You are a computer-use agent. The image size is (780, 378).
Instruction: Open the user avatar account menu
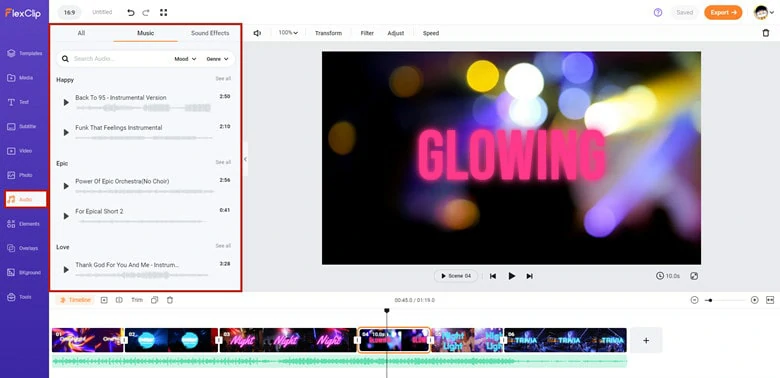point(764,12)
